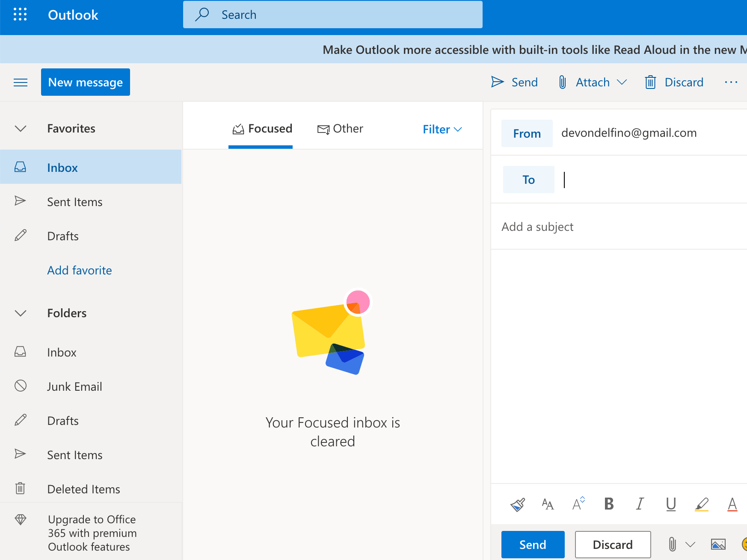Open the more options ellipsis in toolbar

731,82
